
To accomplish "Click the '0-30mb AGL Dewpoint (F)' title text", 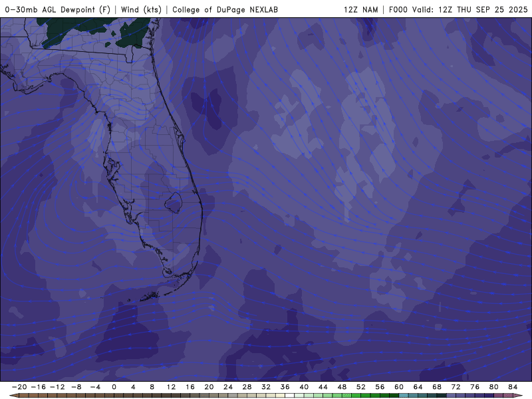I will [x=58, y=10].
